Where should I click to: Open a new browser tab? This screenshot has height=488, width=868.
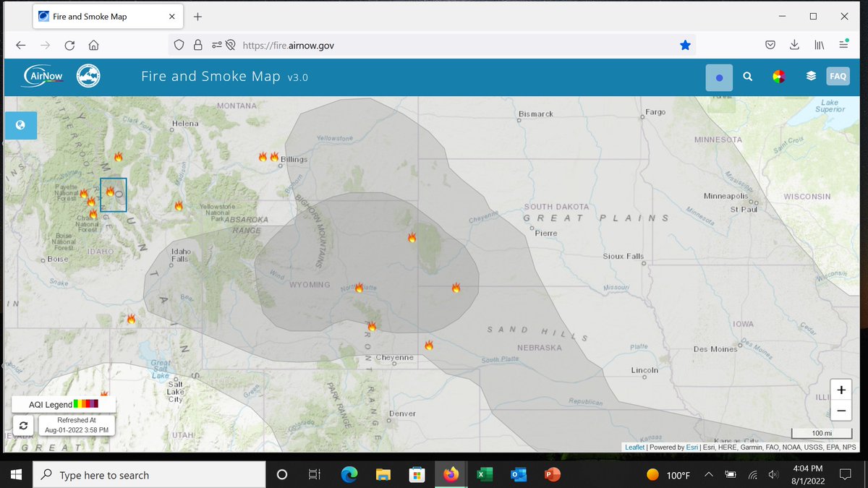click(x=197, y=16)
